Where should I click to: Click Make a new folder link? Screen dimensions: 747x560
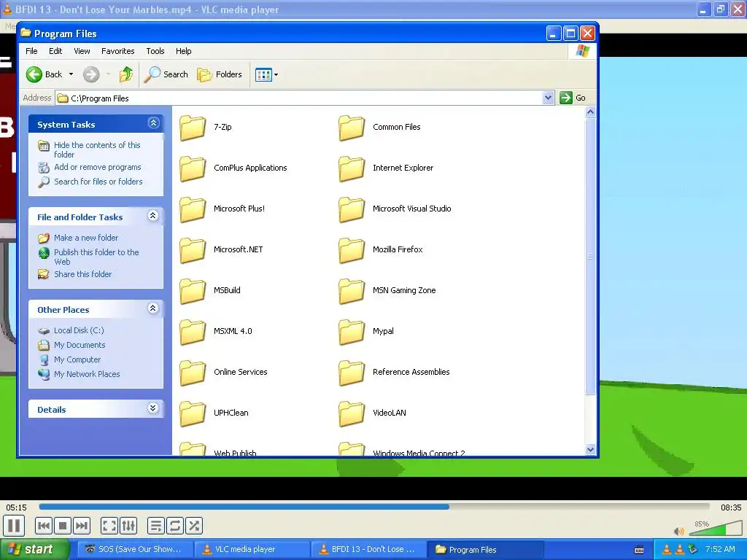(x=86, y=238)
